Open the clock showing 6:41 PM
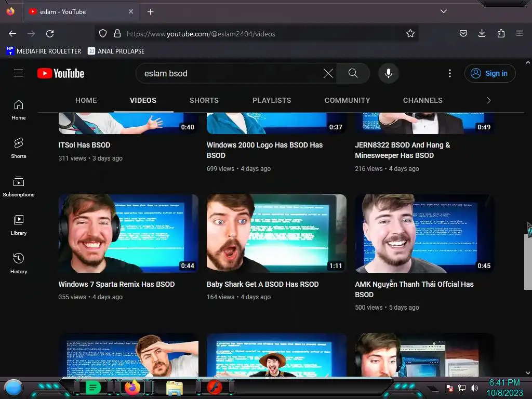 click(504, 388)
